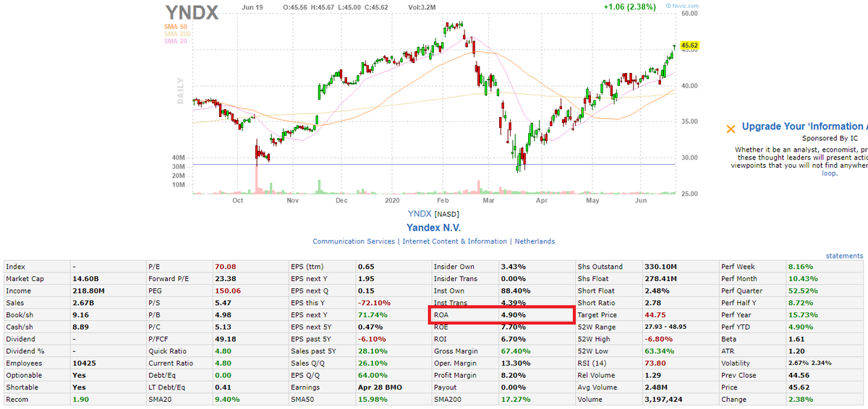
Task: Click the Sales Q/Q value 26.10%
Action: [x=373, y=363]
